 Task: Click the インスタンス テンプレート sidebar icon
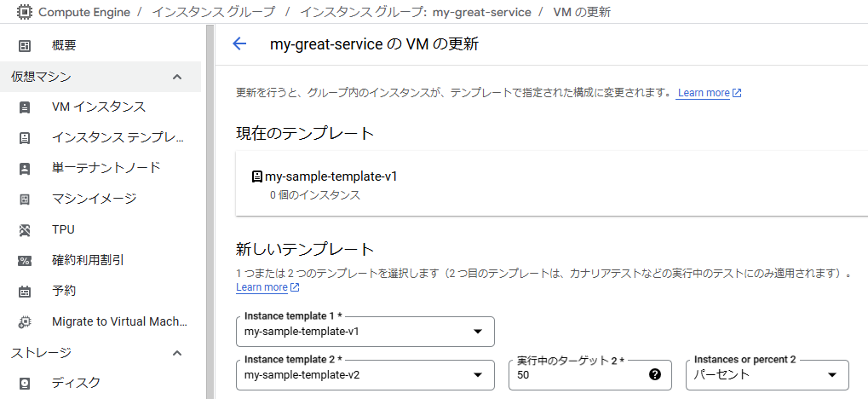click(x=25, y=138)
